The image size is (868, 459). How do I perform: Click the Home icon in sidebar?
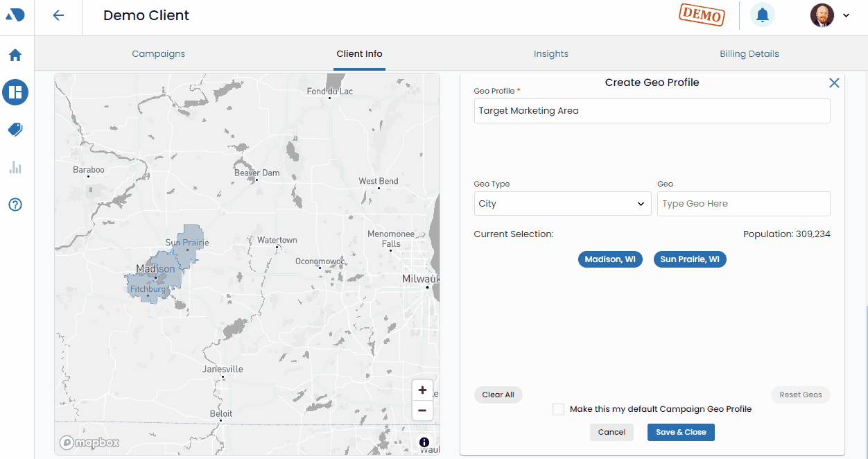[15, 55]
